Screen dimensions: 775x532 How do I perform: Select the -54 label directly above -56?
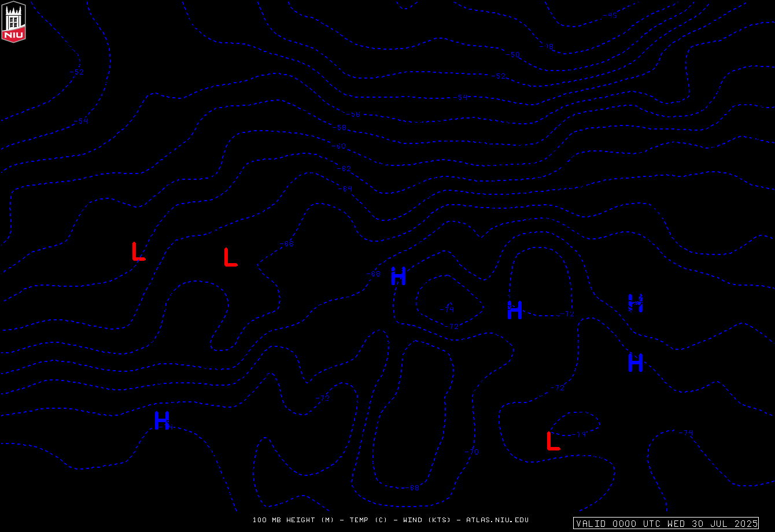pos(461,98)
